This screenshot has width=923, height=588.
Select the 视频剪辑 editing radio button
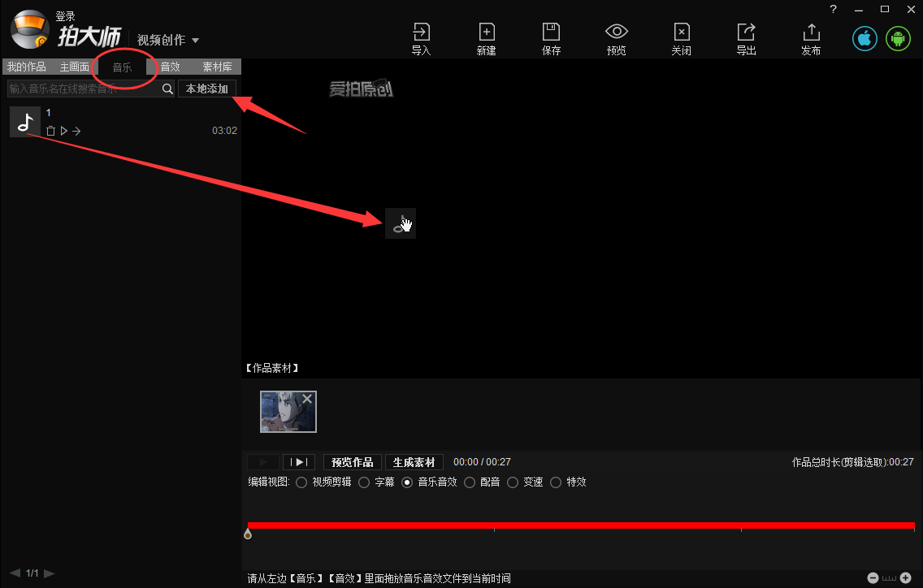301,482
